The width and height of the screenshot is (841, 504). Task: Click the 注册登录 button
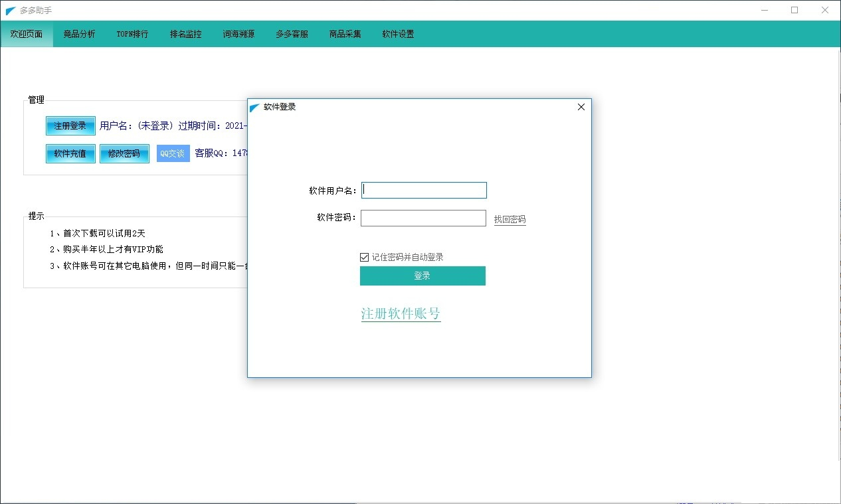tap(70, 126)
